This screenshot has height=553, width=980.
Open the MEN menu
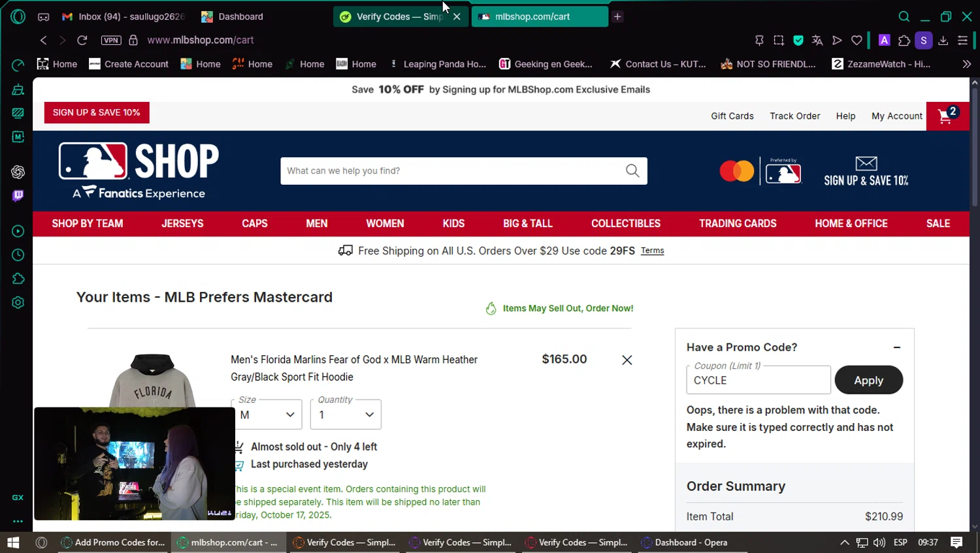click(x=317, y=223)
